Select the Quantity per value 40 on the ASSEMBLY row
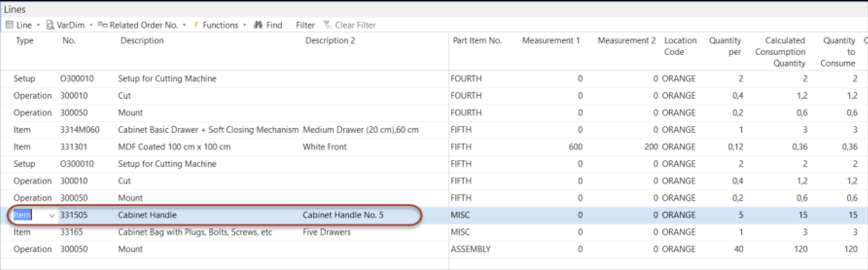 coord(738,249)
